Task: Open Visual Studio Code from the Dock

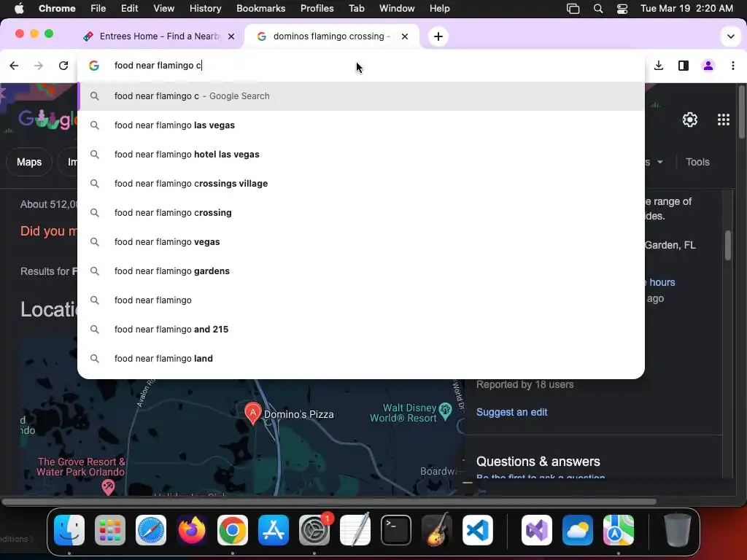Action: (477, 530)
